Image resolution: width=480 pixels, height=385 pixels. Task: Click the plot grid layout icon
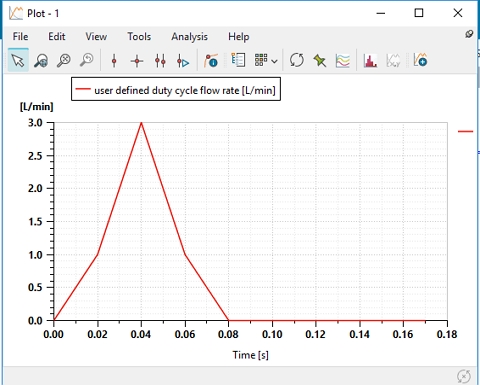[x=261, y=60]
